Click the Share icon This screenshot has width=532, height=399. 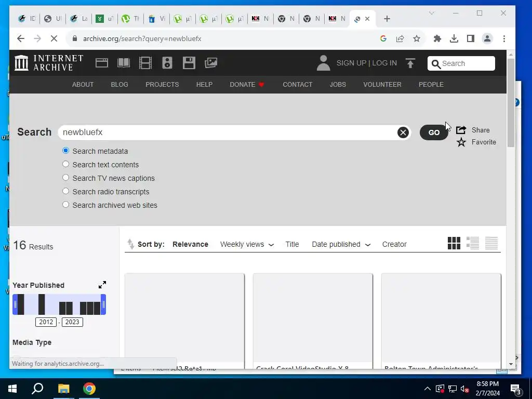click(x=461, y=130)
